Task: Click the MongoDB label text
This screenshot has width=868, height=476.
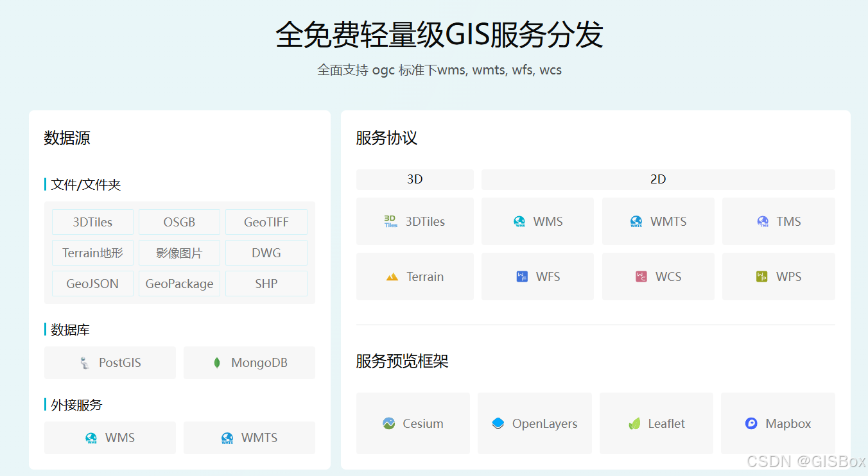Action: click(x=259, y=363)
